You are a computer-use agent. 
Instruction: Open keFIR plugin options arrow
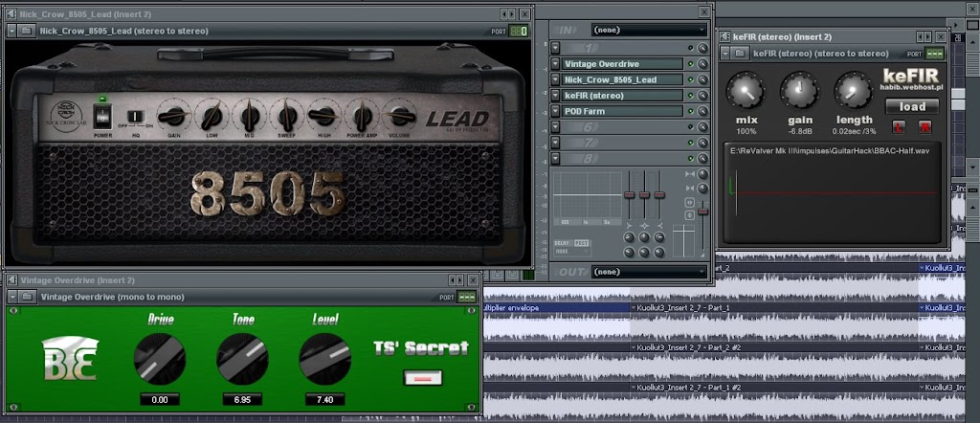[725, 54]
